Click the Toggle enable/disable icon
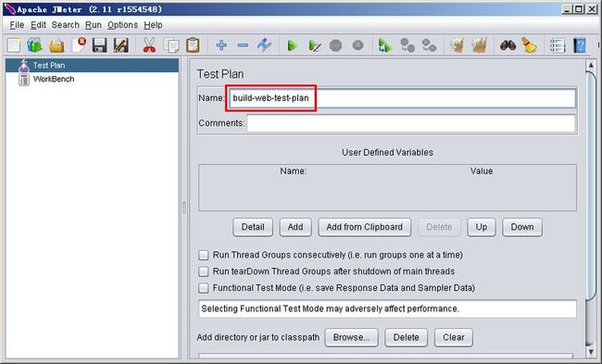The image size is (602, 364). [264, 45]
